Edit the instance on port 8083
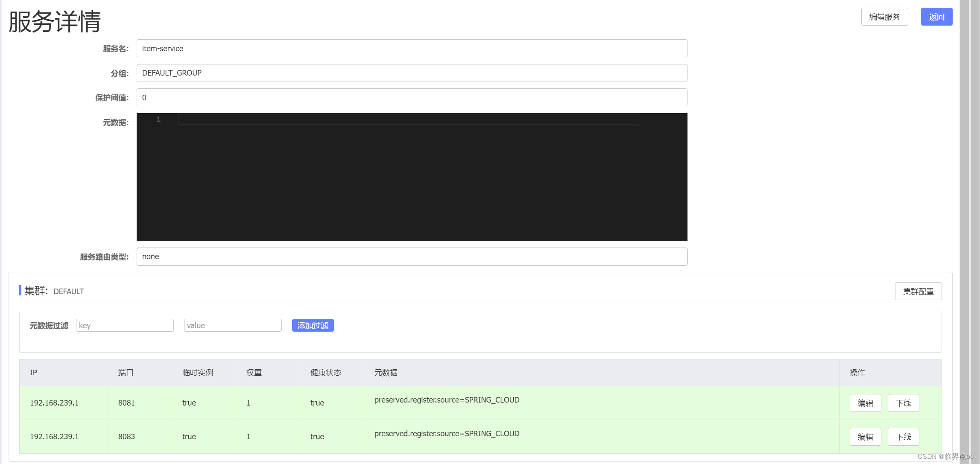The image size is (980, 464). tap(865, 437)
